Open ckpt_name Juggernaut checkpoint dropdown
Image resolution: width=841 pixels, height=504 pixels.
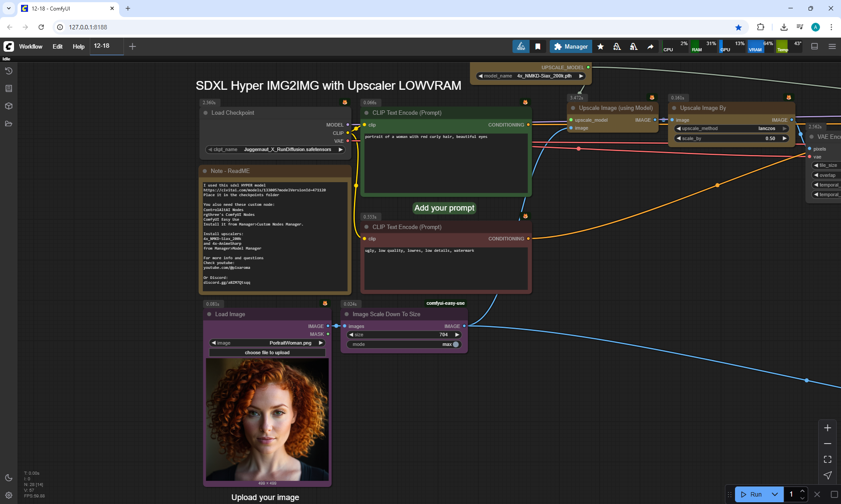pos(287,149)
